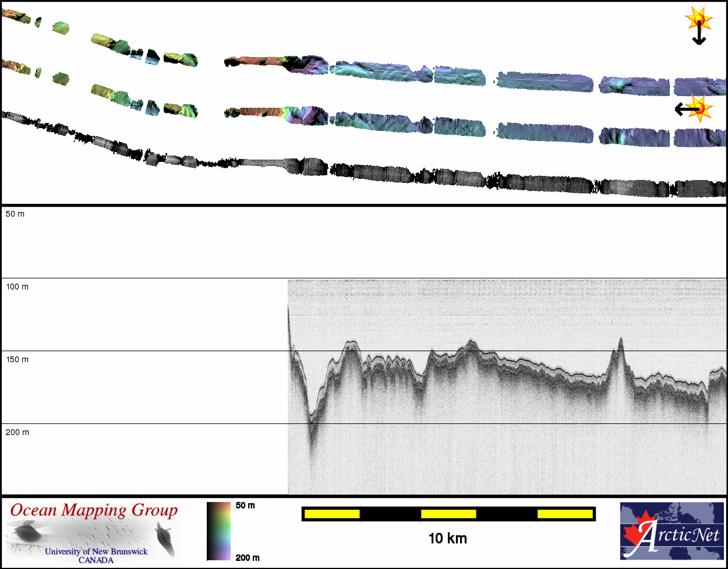Select the "100 m" depth axis label
This screenshot has width=728, height=569.
17,287
